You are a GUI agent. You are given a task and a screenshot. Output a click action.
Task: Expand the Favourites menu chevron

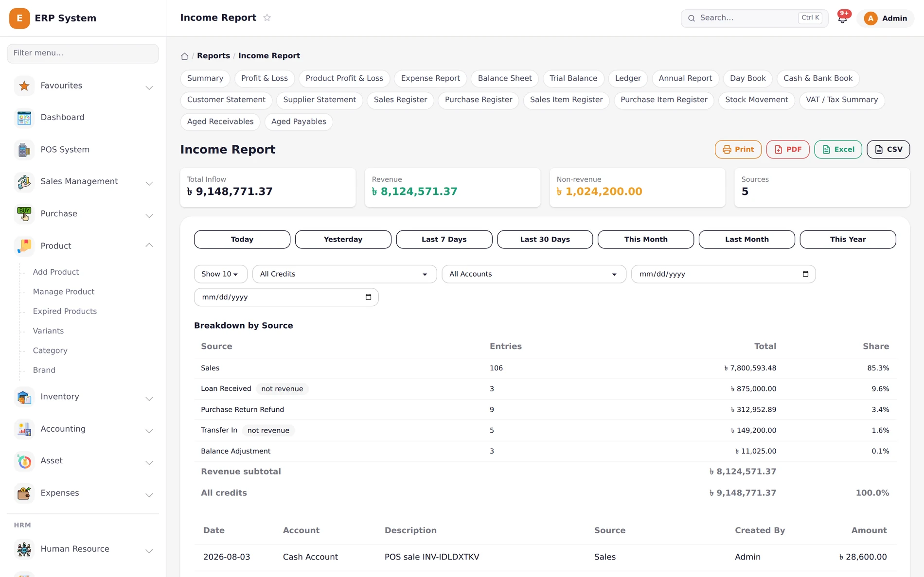tap(149, 87)
